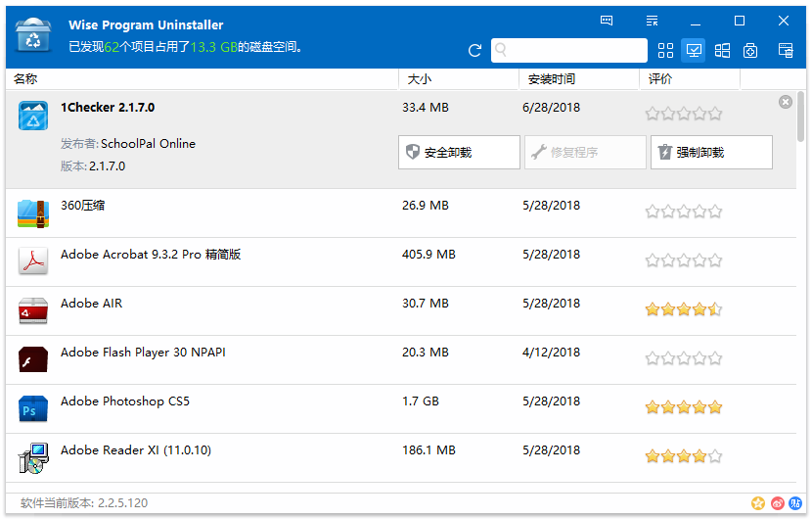This screenshot has width=812, height=519.
Task: Collapse the expanded 1Checker entry with the X
Action: 786,102
